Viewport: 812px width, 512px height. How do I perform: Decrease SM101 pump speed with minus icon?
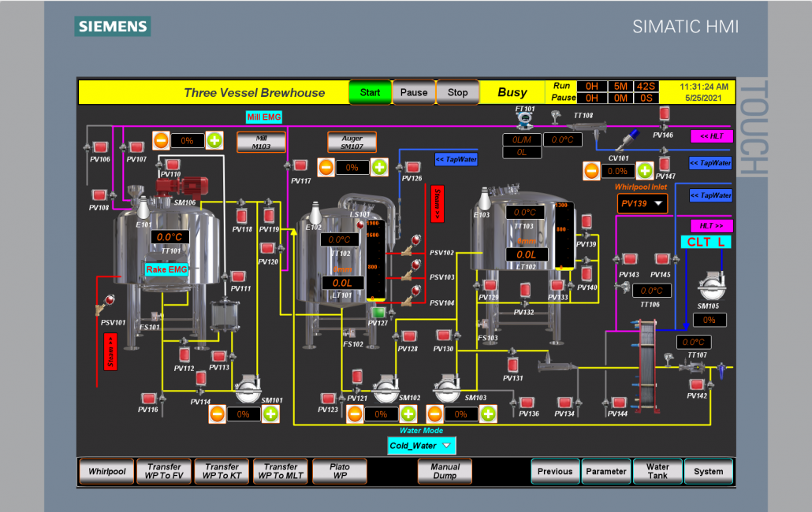tap(218, 414)
